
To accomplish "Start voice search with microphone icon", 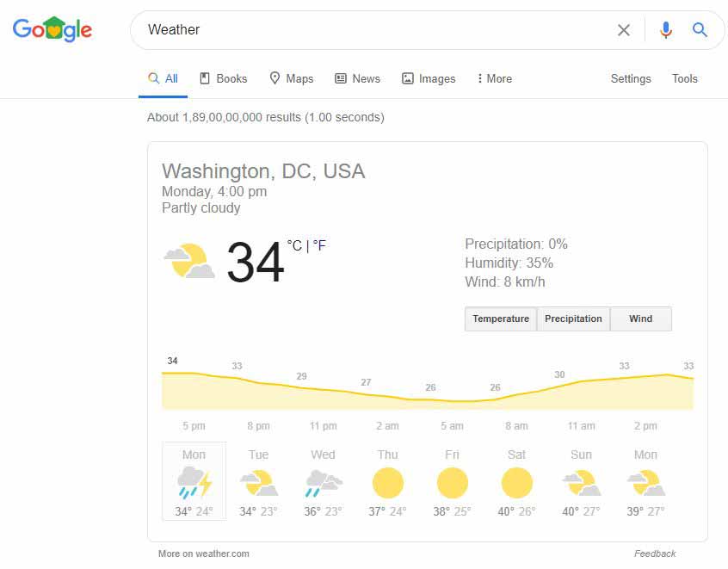I will pyautogui.click(x=665, y=30).
